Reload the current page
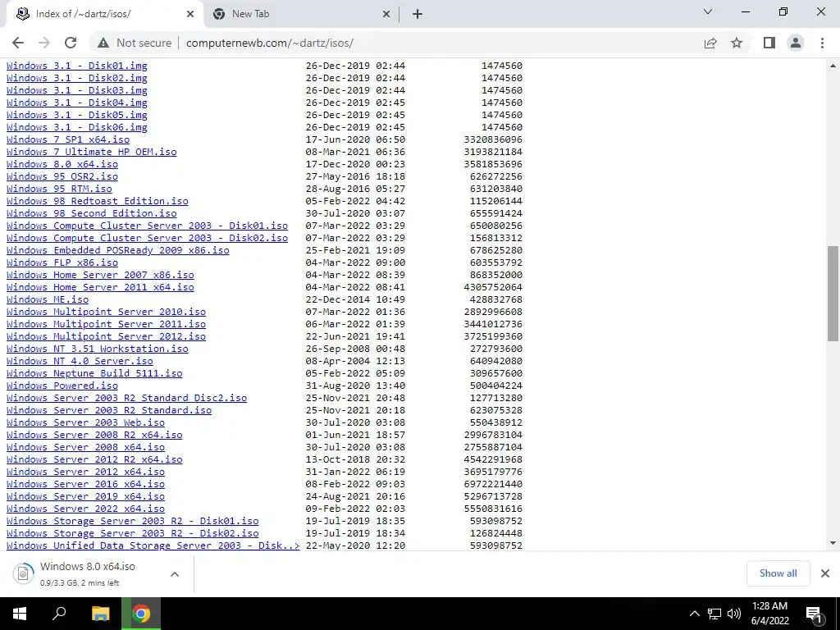 (x=71, y=43)
